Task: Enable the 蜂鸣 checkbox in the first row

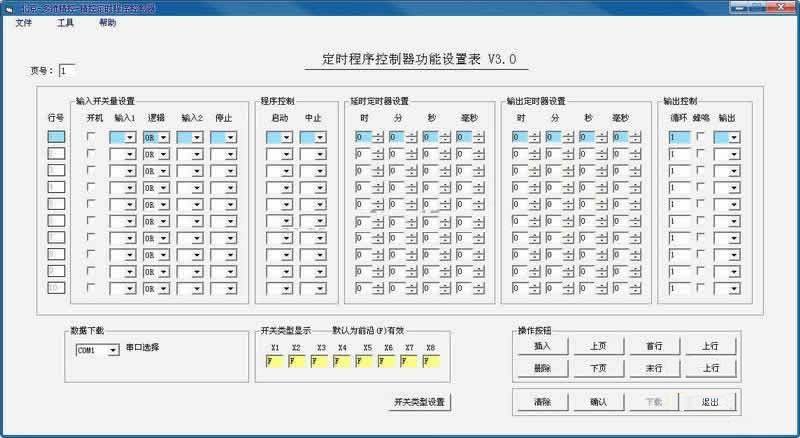Action: 700,137
